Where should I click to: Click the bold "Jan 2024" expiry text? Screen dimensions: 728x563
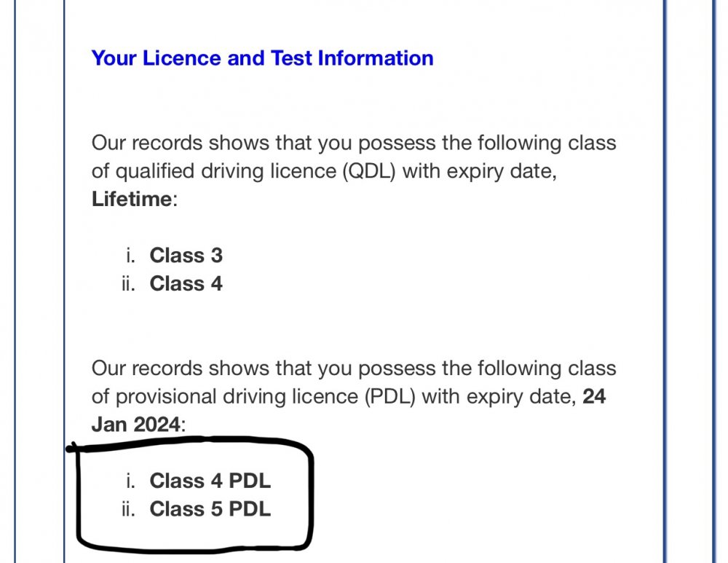(135, 425)
